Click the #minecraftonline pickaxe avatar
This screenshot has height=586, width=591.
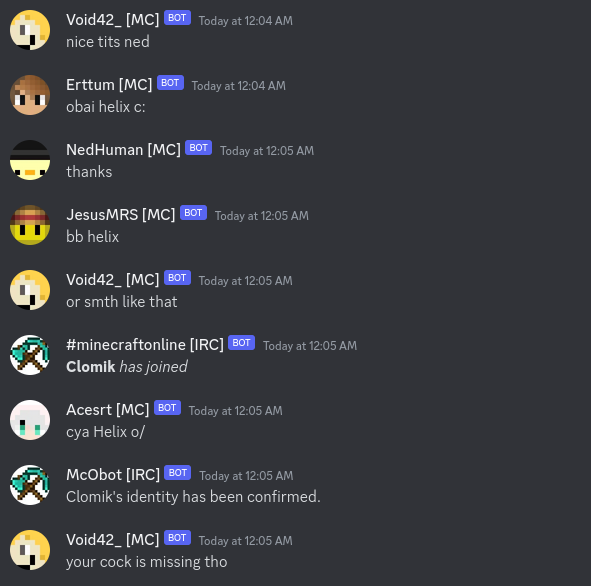coord(30,355)
